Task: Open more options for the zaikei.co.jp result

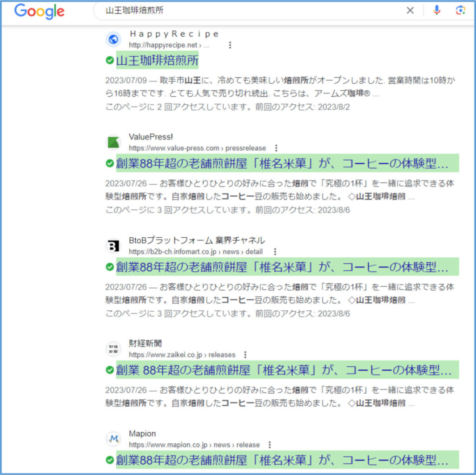Action: [245, 355]
